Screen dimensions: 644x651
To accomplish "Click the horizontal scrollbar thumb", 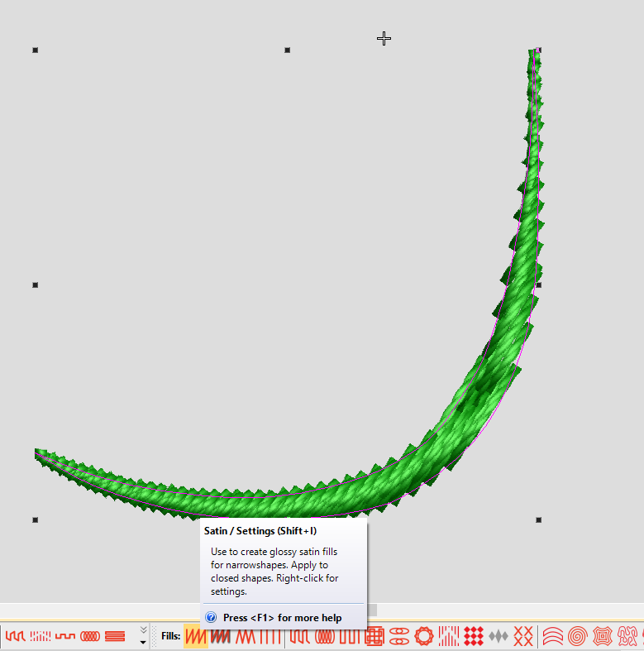I will tap(372, 610).
